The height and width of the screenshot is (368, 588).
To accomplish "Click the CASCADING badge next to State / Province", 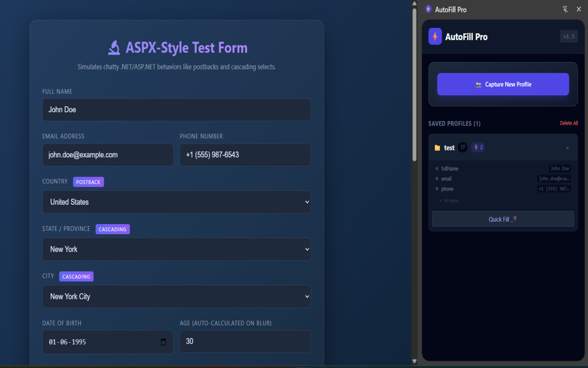I will coord(113,229).
